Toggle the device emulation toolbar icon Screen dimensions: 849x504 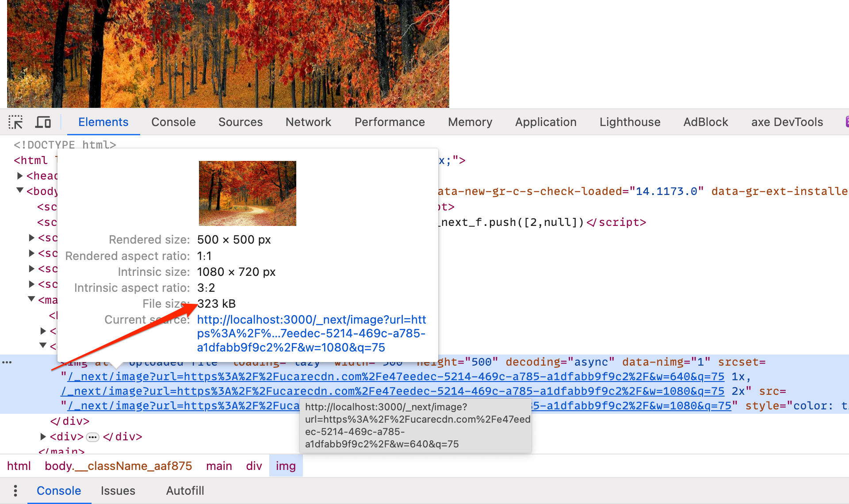[43, 122]
